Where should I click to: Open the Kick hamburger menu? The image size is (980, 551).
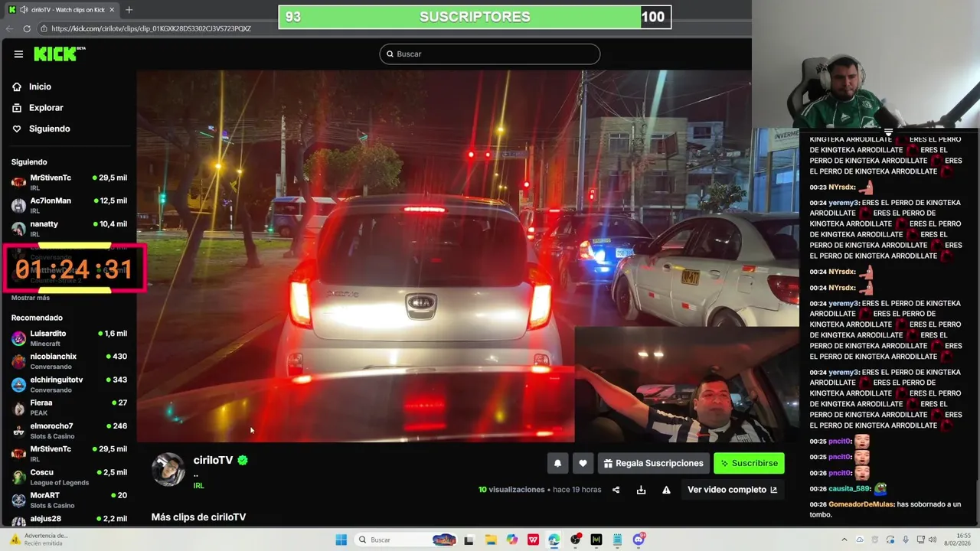coord(18,54)
